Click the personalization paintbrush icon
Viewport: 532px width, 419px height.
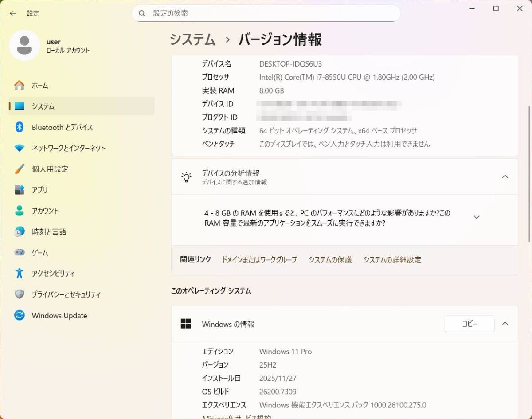click(x=19, y=169)
